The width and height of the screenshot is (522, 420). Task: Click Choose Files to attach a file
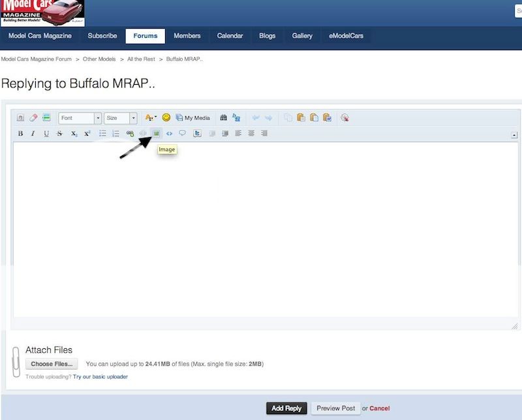coord(51,363)
